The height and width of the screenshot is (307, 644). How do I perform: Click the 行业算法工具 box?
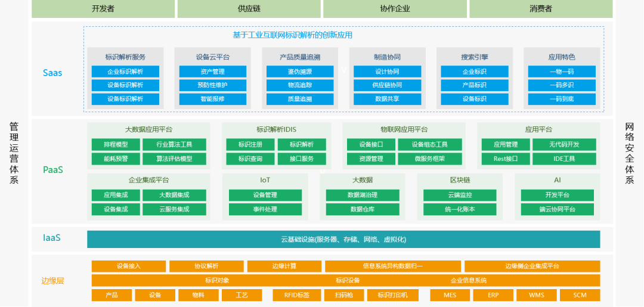tap(175, 144)
